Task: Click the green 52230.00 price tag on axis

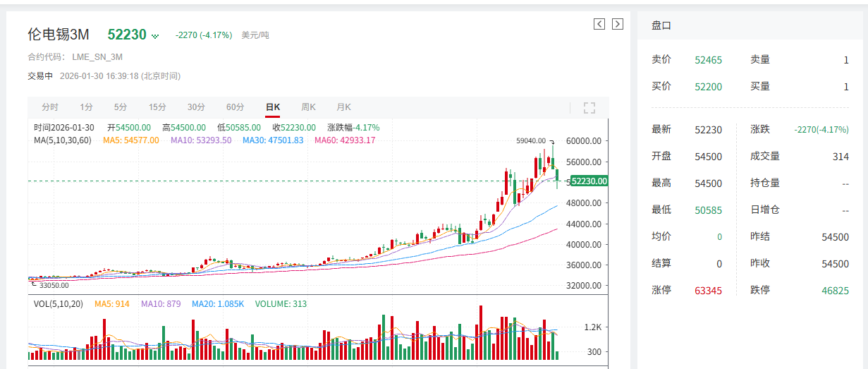Action: [x=589, y=181]
